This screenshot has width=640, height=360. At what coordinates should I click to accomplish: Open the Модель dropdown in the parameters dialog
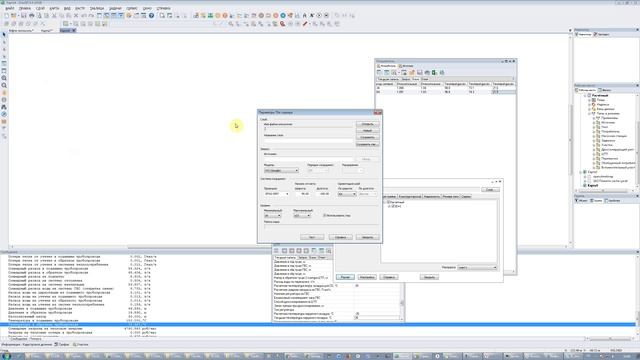coord(281,171)
